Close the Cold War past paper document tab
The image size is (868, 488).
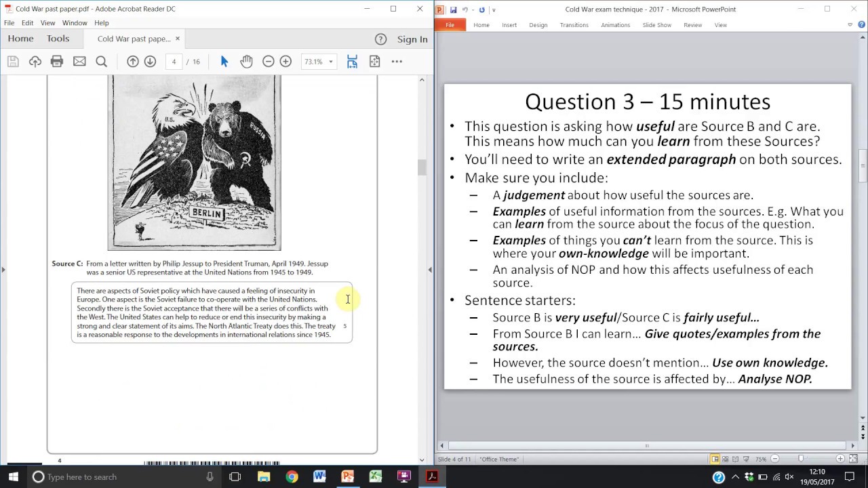(178, 39)
